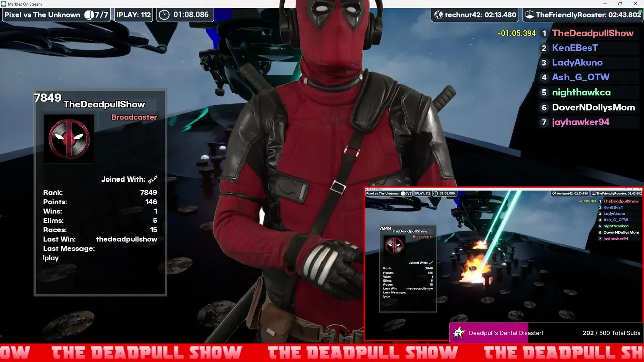Click the Marbles On Stream title bar icon

[x=4, y=4]
